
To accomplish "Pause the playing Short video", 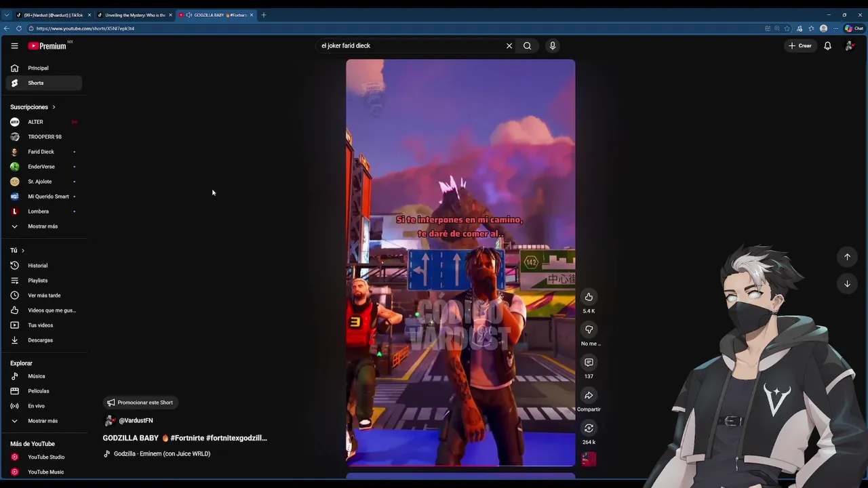I will pyautogui.click(x=460, y=263).
